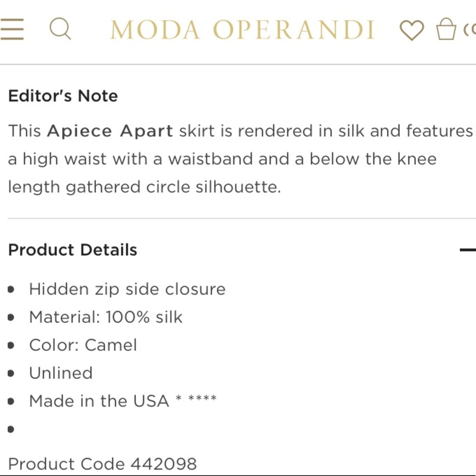Go to Moda Operandi home via logo
The height and width of the screenshot is (476, 476).
[x=242, y=30]
